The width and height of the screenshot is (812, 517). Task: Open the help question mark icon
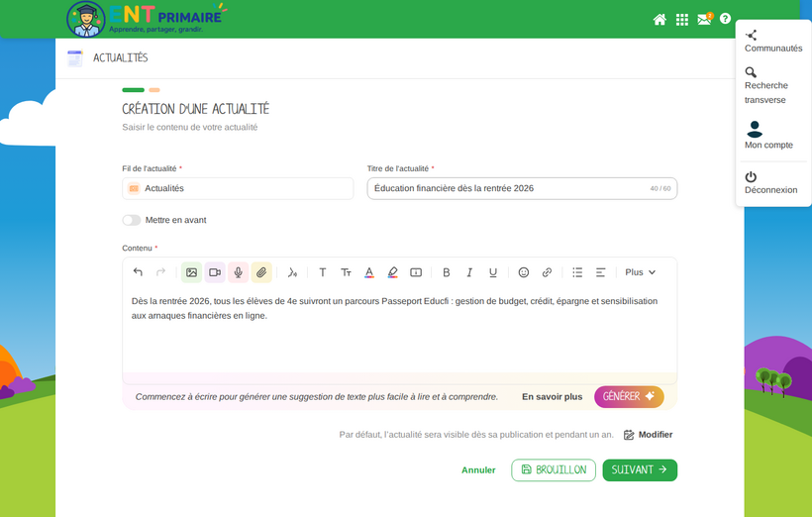pos(725,19)
